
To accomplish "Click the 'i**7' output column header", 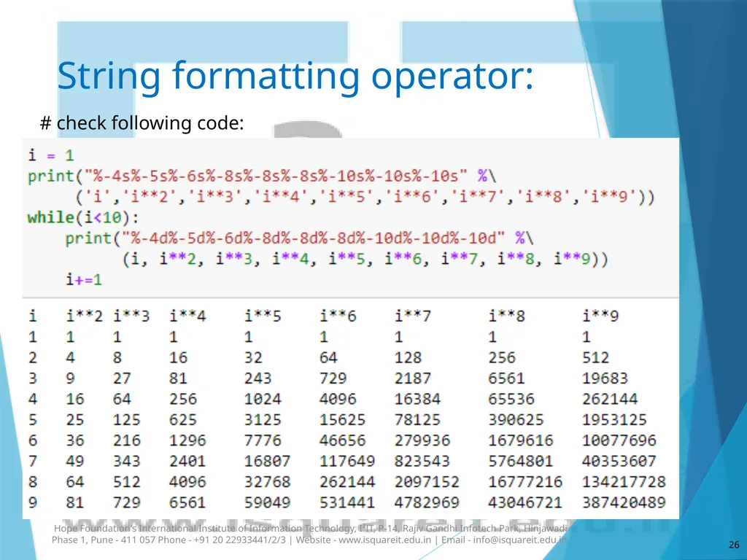I will click(x=413, y=316).
